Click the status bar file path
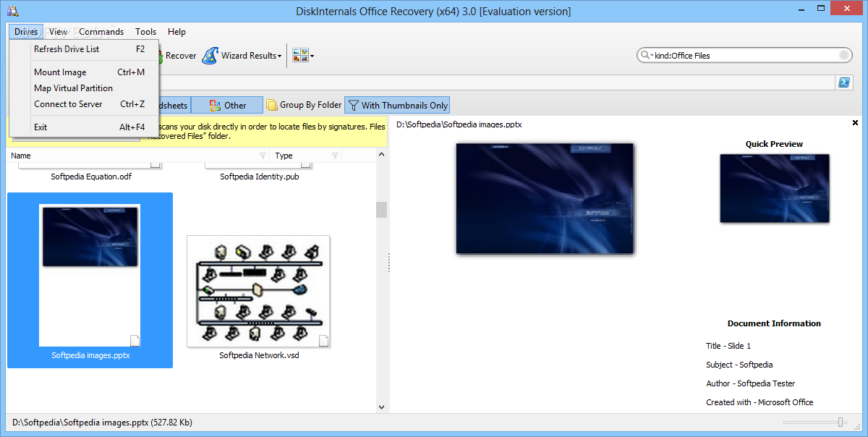868x437 pixels. [102, 423]
